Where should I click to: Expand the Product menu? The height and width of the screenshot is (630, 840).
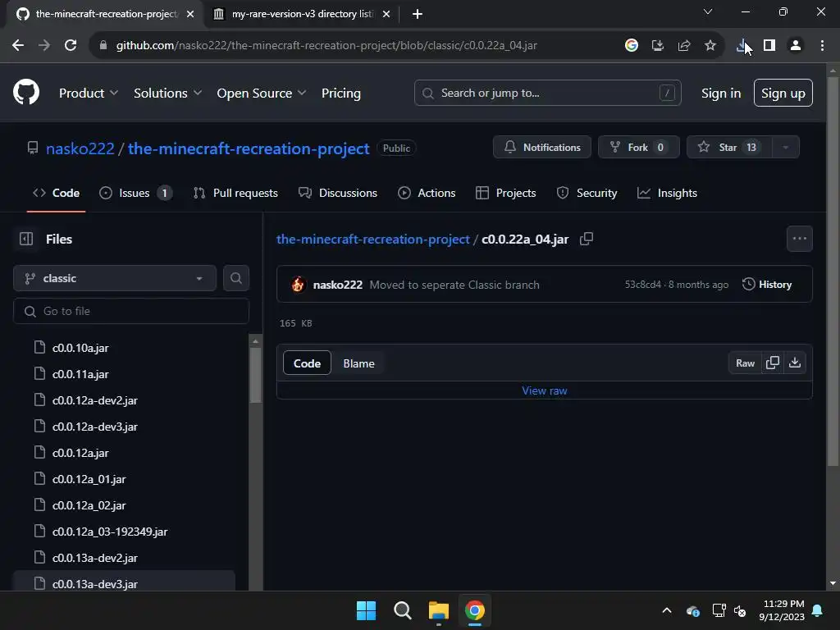click(x=89, y=94)
